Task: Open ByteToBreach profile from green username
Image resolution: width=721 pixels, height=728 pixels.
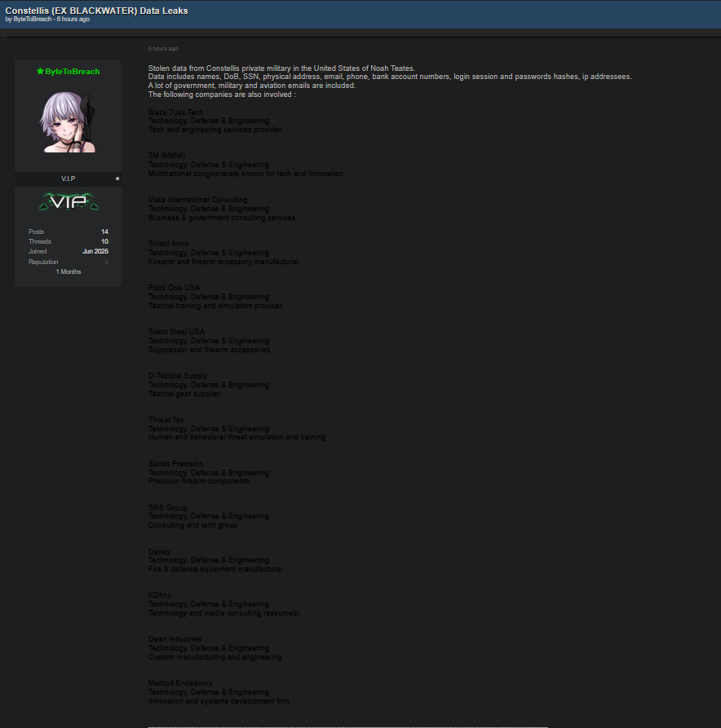Action: 72,72
